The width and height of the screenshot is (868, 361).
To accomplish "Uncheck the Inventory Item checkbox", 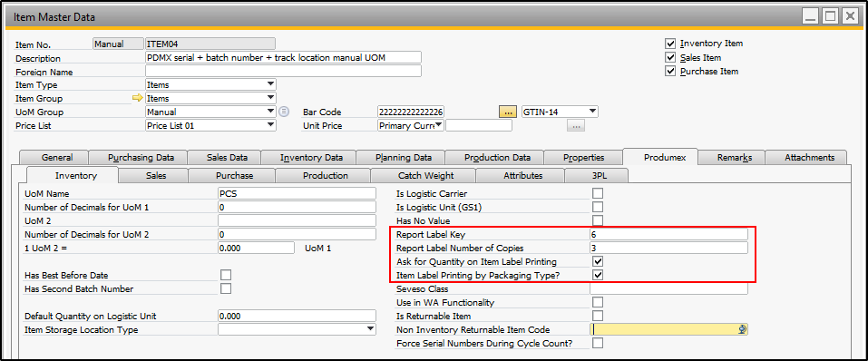I will pos(670,44).
